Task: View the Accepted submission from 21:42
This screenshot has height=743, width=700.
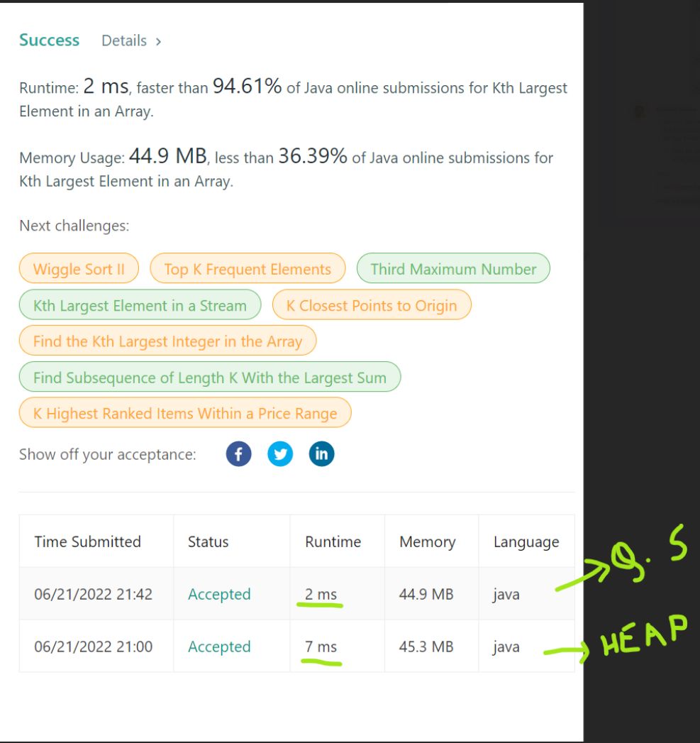Action: 219,594
